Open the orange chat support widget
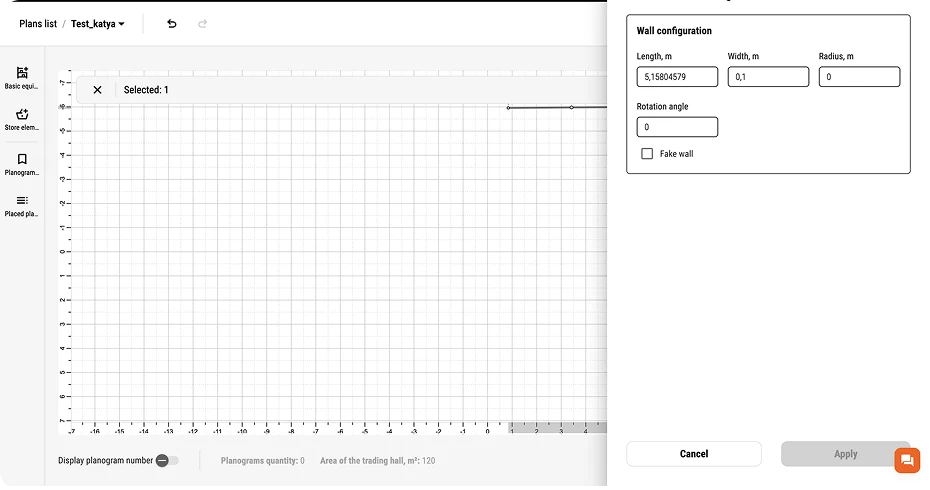This screenshot has width=930, height=490. pos(907,460)
